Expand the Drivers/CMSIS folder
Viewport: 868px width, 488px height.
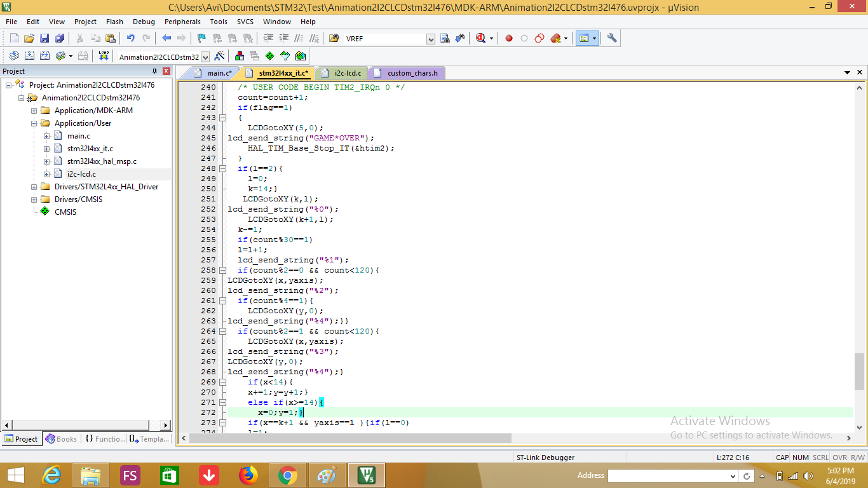tap(34, 200)
